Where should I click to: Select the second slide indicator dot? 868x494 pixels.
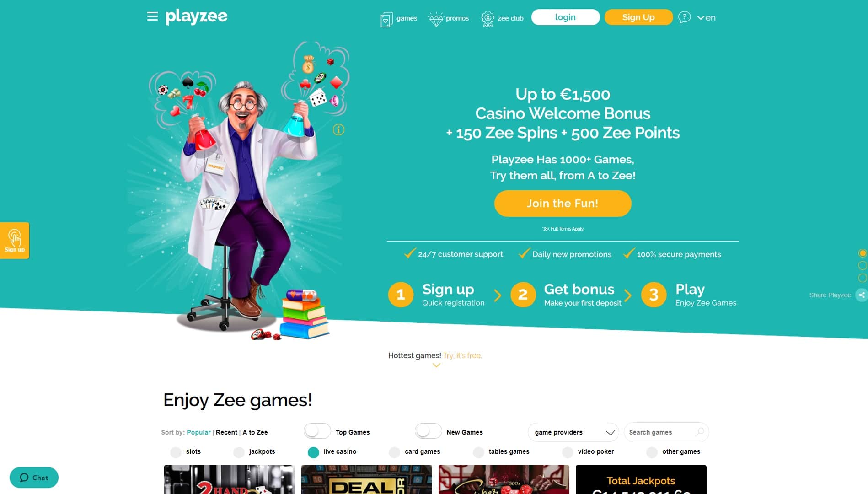pos(863,265)
